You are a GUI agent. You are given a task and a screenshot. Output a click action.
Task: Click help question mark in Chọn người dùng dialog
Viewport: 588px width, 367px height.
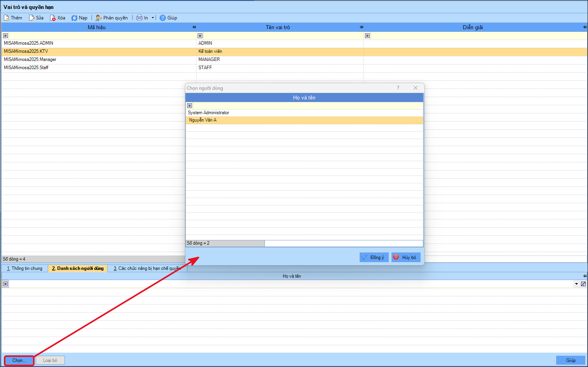pos(398,88)
